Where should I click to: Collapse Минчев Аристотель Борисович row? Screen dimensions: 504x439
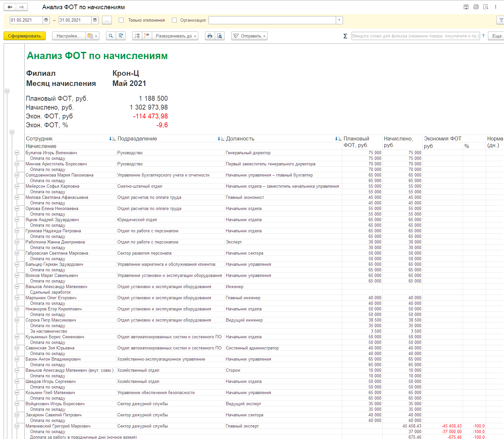[17, 164]
